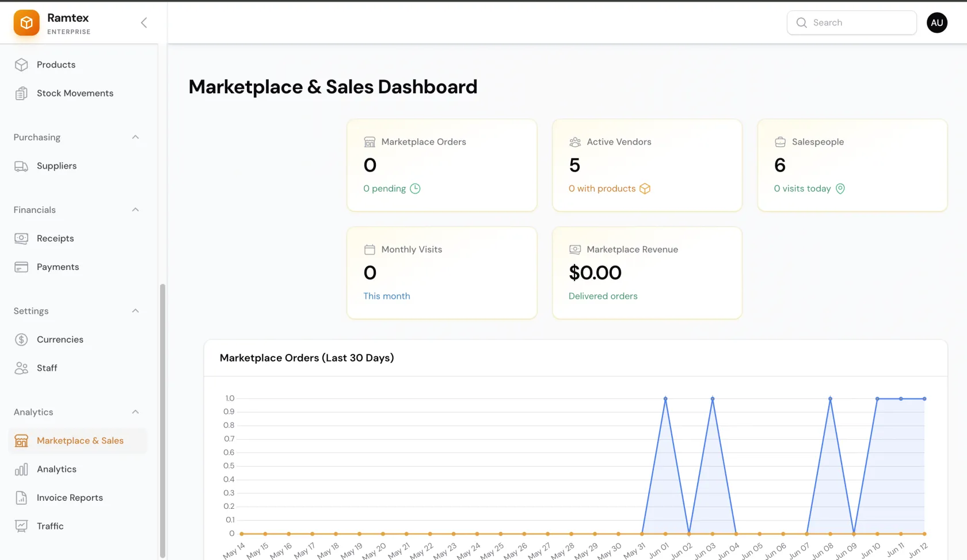Go to Suppliers page
The width and height of the screenshot is (967, 560).
tap(78, 166)
